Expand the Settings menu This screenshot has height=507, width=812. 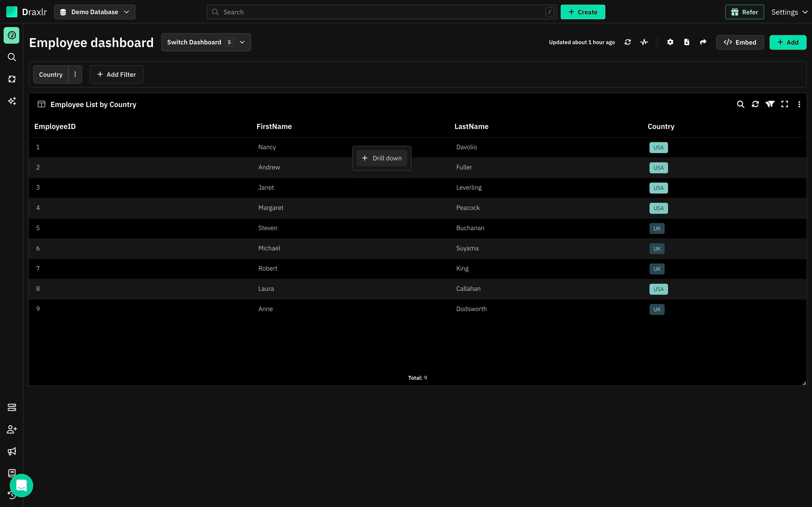click(x=789, y=12)
